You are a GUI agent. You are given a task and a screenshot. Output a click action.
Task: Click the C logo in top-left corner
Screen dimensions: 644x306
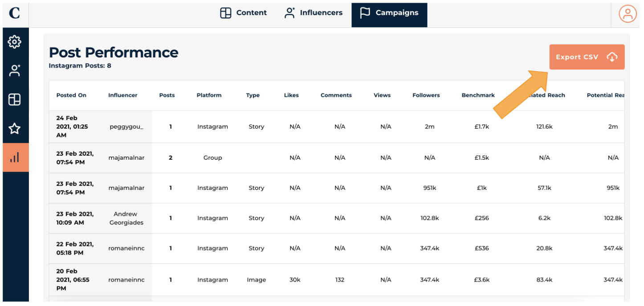pos(14,13)
